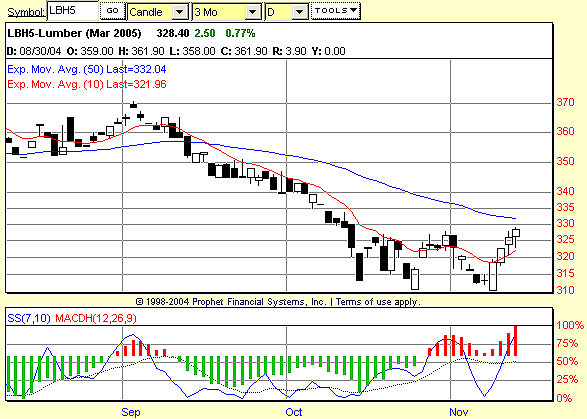Click the Exp. Mov. Avg. (50) legend label

tap(86, 69)
